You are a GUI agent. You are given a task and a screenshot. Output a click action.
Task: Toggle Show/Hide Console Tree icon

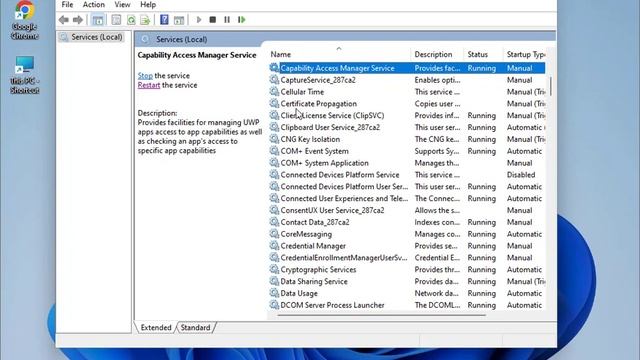point(98,20)
